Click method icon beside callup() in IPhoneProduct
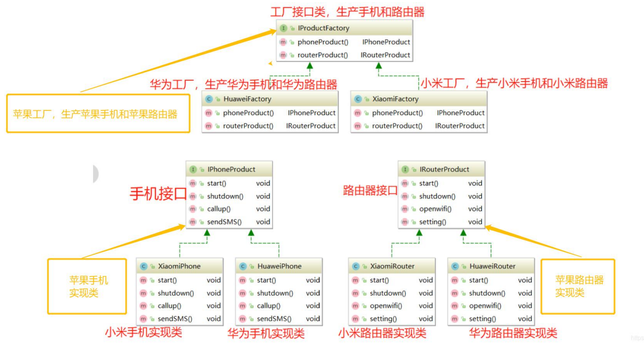Image resolution: width=644 pixels, height=345 pixels. pos(193,209)
